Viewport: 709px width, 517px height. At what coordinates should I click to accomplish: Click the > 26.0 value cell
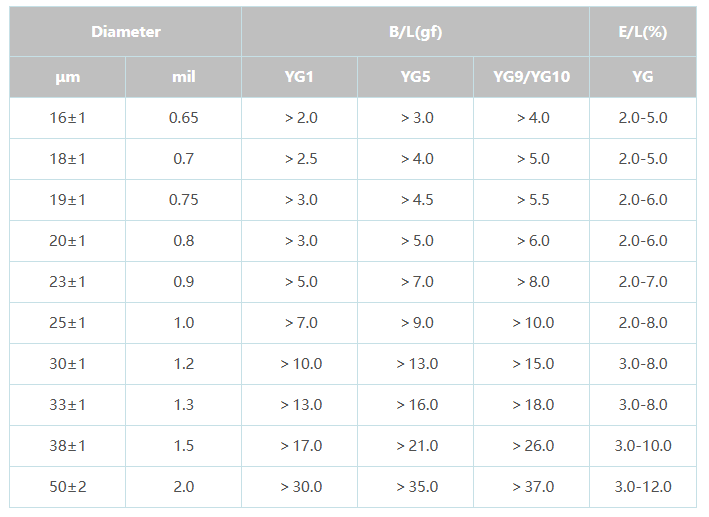point(532,446)
